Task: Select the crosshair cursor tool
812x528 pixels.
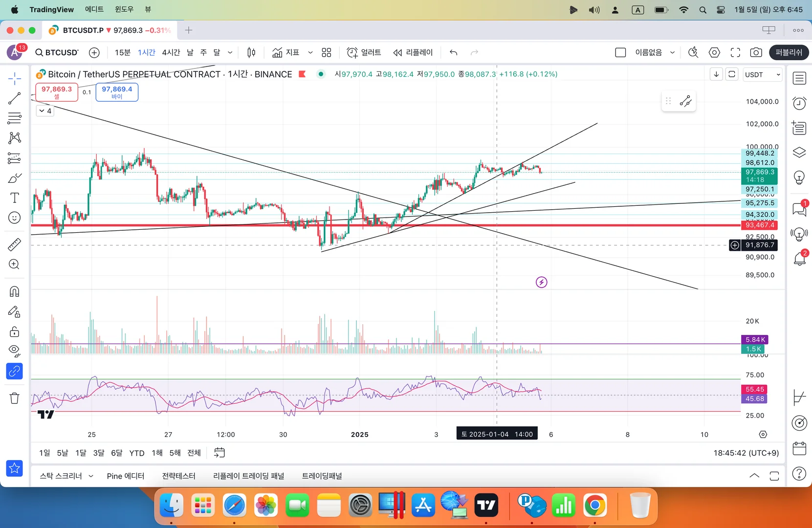Action: (15, 78)
